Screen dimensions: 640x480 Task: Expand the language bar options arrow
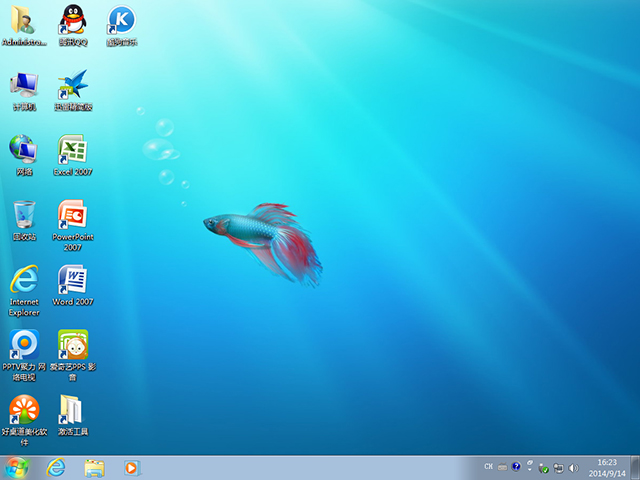pos(530,470)
